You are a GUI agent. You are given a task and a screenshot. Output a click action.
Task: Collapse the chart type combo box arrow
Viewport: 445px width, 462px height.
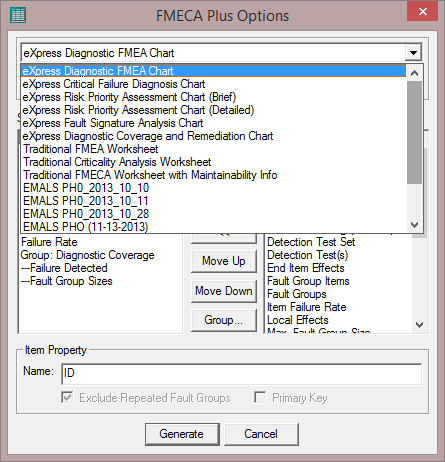tap(413, 53)
